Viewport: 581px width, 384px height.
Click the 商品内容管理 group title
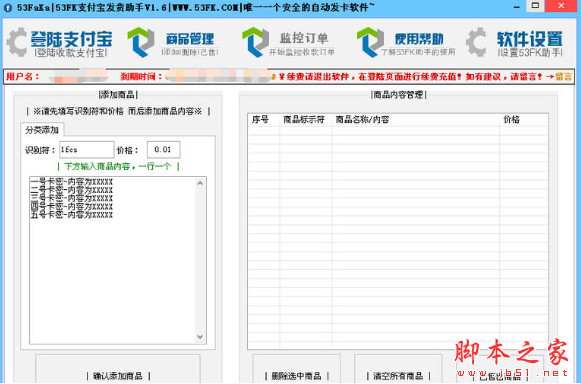click(399, 95)
